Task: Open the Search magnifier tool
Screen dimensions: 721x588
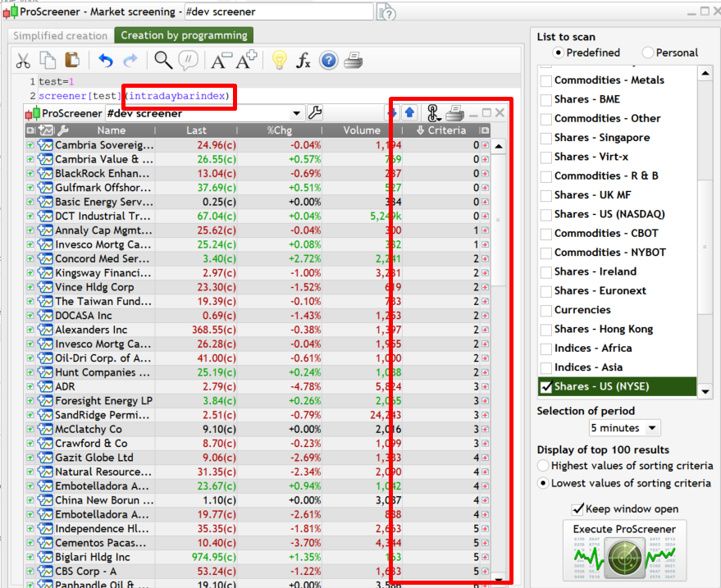Action: click(x=163, y=60)
